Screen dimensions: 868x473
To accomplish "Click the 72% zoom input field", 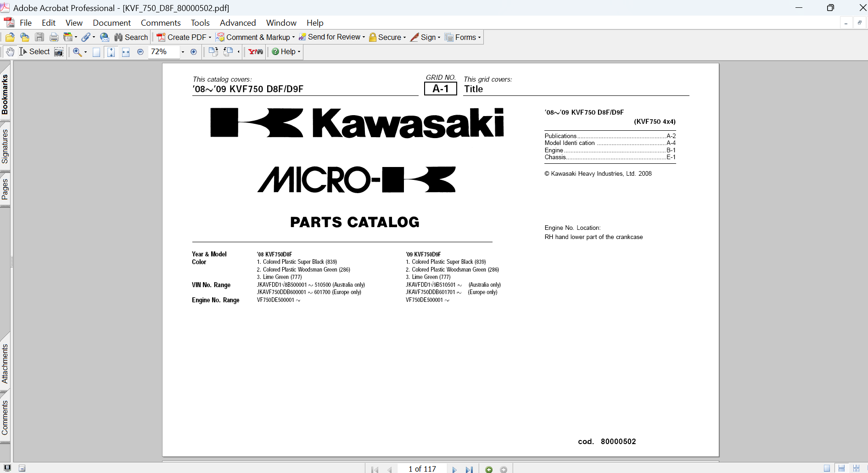I will click(164, 52).
